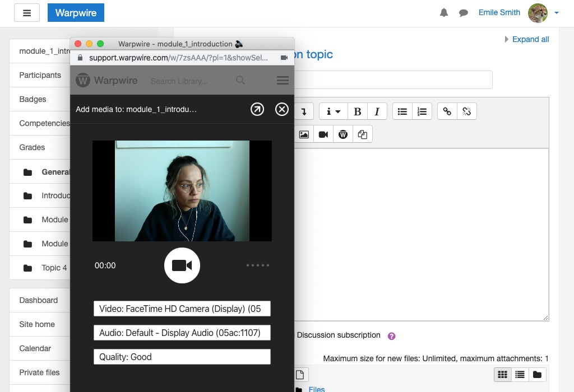Open Discussion subscription help icon
Image resolution: width=574 pixels, height=392 pixels.
391,336
